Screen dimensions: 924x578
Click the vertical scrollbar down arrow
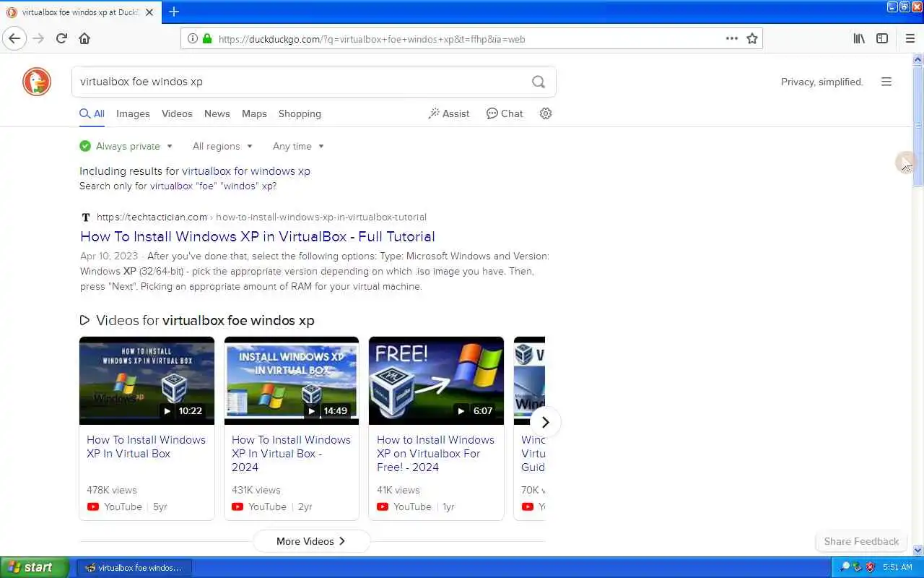click(x=918, y=551)
